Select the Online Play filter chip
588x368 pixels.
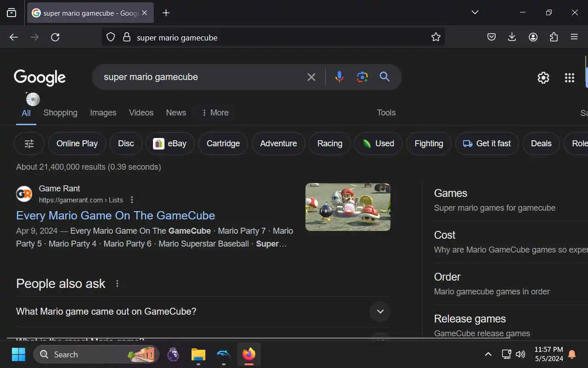pyautogui.click(x=77, y=144)
